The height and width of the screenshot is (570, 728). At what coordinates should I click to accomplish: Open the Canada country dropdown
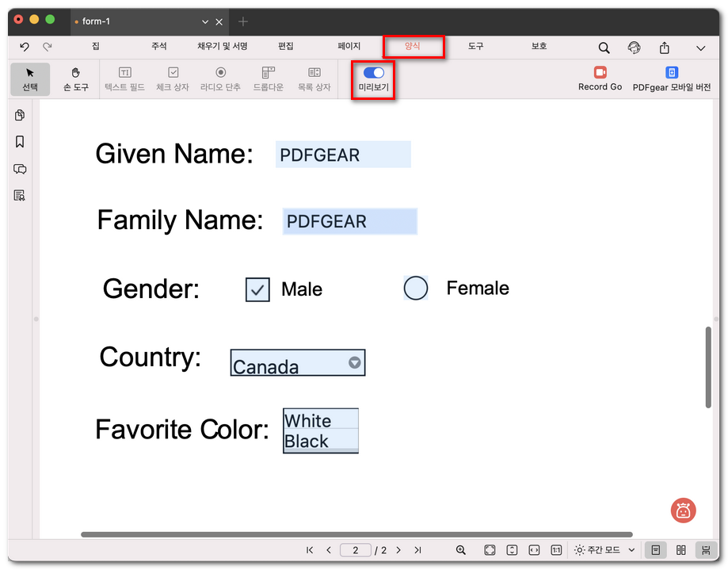coord(354,362)
